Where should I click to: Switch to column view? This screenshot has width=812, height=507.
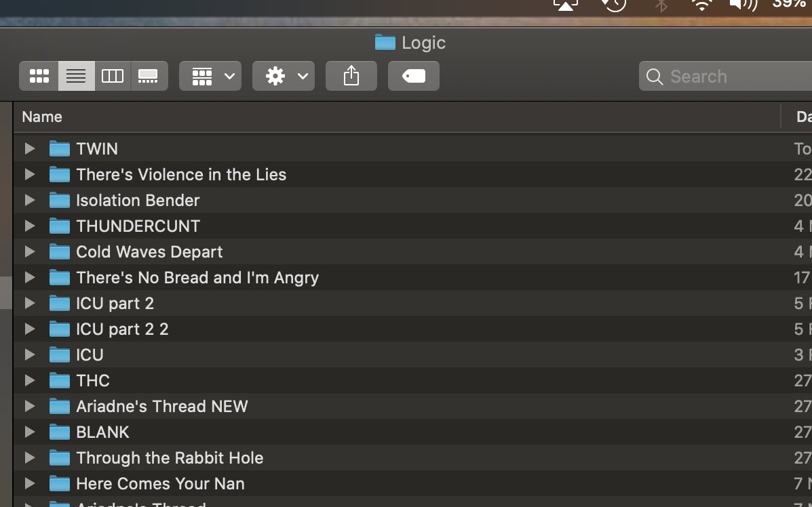(113, 76)
